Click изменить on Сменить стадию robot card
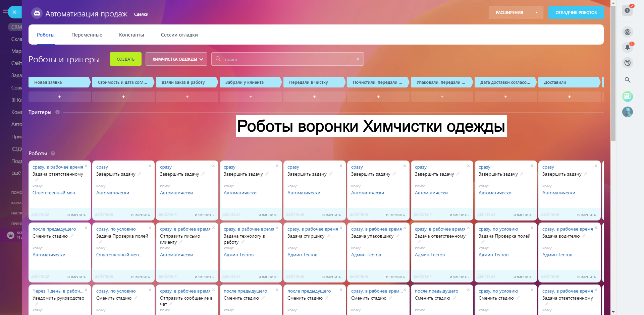644x315 pixels. tap(76, 277)
